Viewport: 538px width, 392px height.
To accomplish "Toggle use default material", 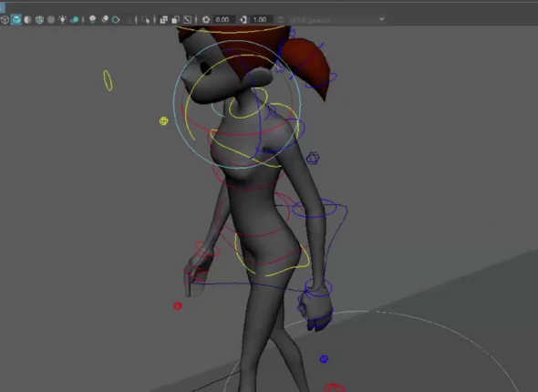I will tap(27, 20).
